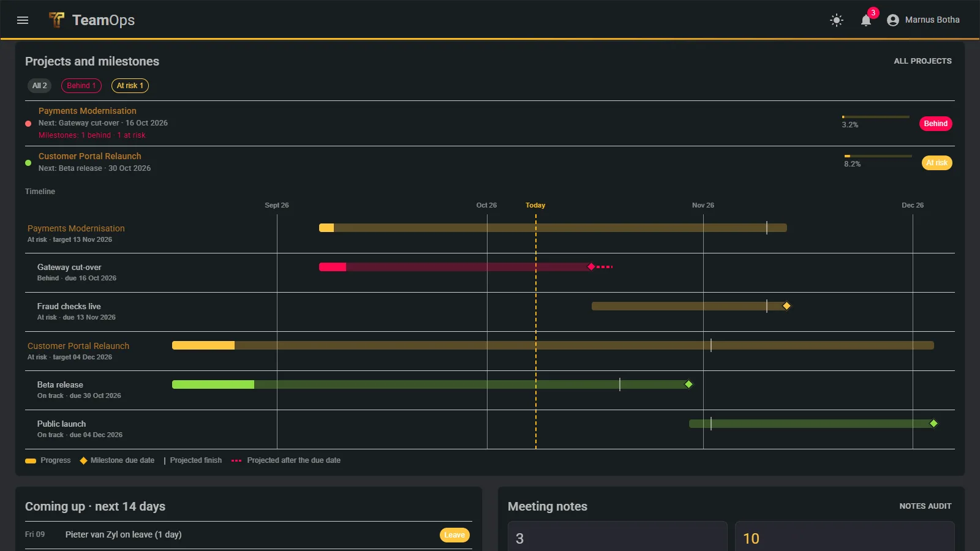Click the 8.2% progress bar for Customer Portal Relaunch
Screen dimensions: 980x551
[x=878, y=156]
